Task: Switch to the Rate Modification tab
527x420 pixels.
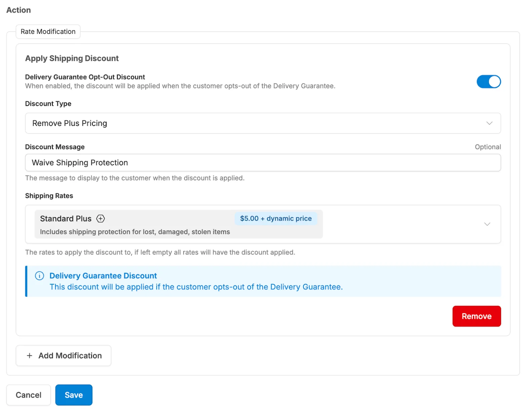Action: coord(48,32)
